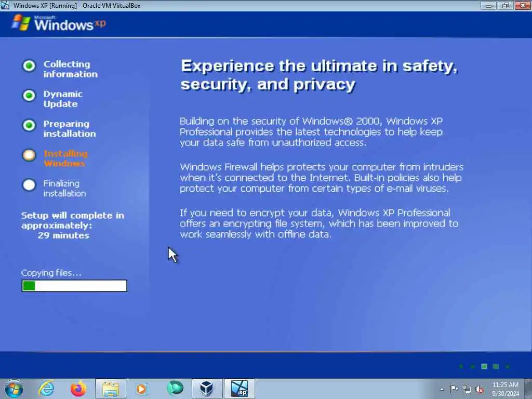Viewport: 532px width, 399px height.
Task: Click the Finalizing installation step indicator
Action: click(x=29, y=185)
